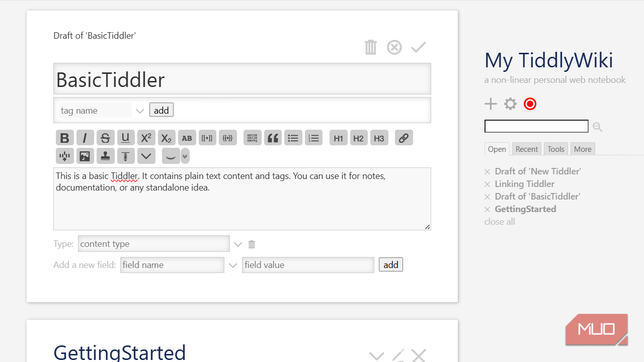The image size is (644, 362).
Task: Switch to the More tab
Action: pos(583,149)
